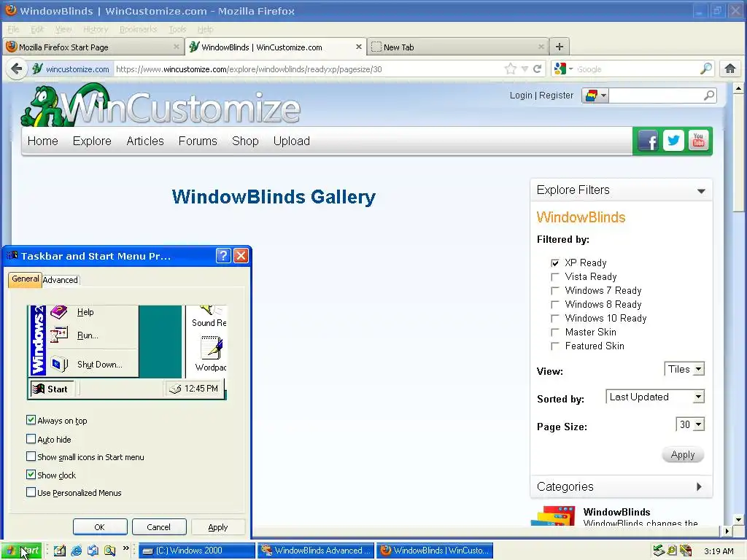
Task: Click the reload page icon
Action: pyautogui.click(x=538, y=69)
